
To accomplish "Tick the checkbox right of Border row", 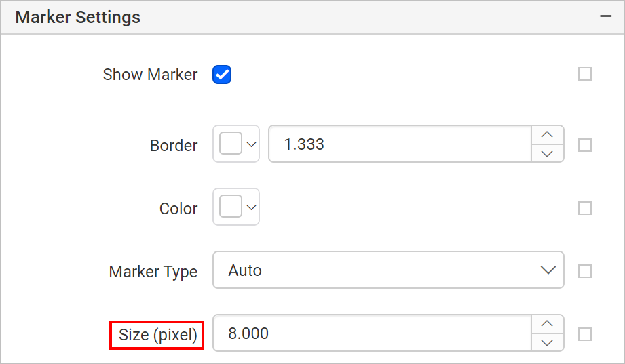I will click(585, 145).
